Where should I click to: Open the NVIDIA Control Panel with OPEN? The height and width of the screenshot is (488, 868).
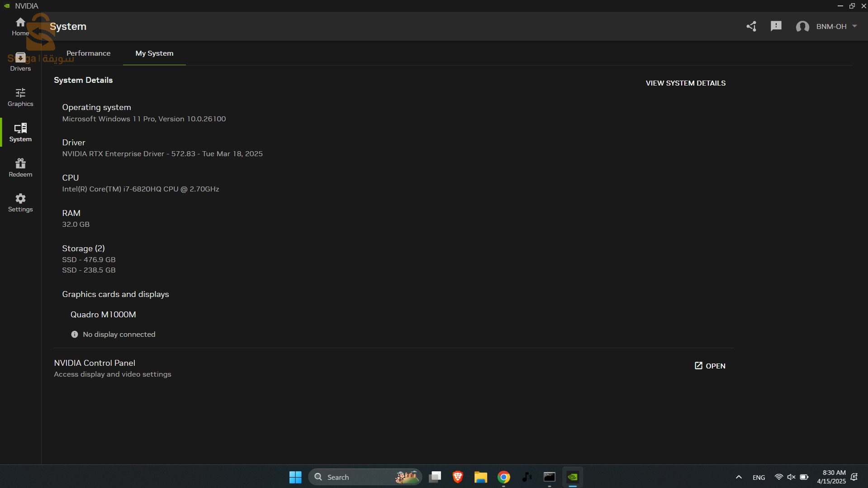click(x=710, y=366)
